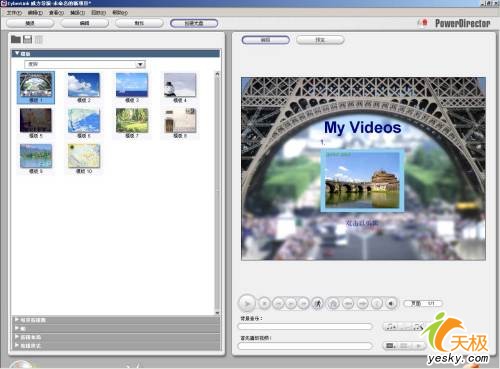Open the first menu in the menu bar
Image resolution: width=500 pixels, height=369 pixels.
(x=14, y=13)
